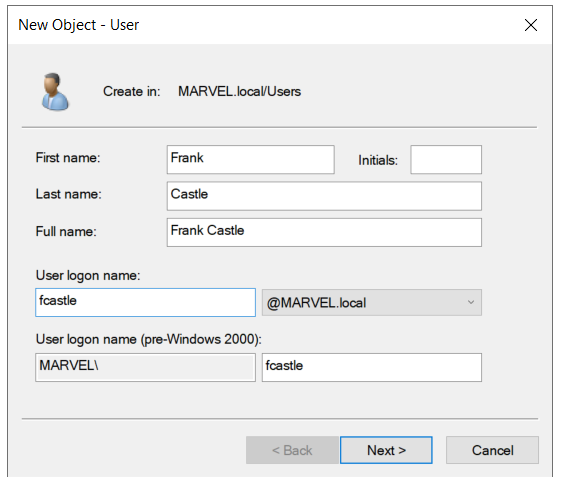The height and width of the screenshot is (492, 572).
Task: Focus the First name field containing Frank
Action: [251, 159]
